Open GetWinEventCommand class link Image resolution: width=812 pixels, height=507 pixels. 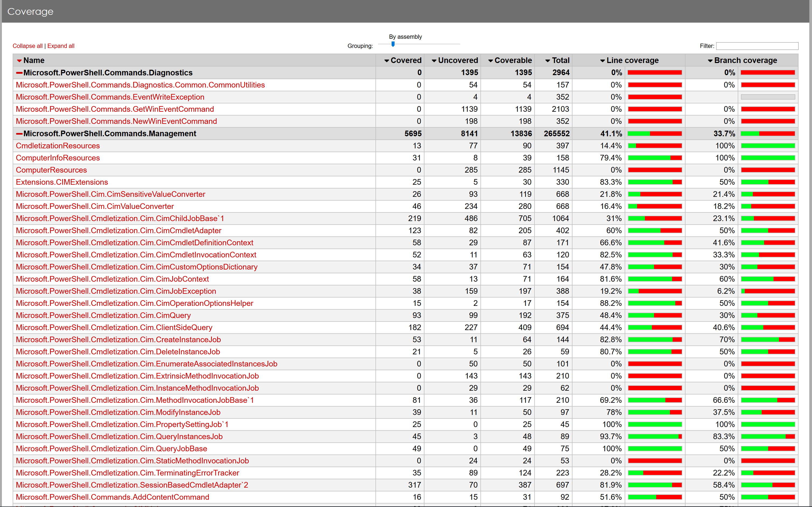pyautogui.click(x=115, y=109)
